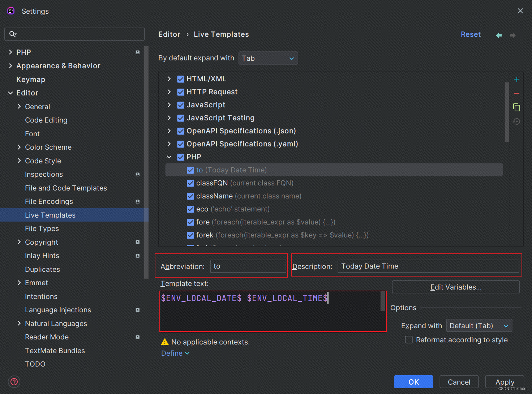Close the Settings dialog
Viewport: 532px width, 394px height.
coord(520,11)
